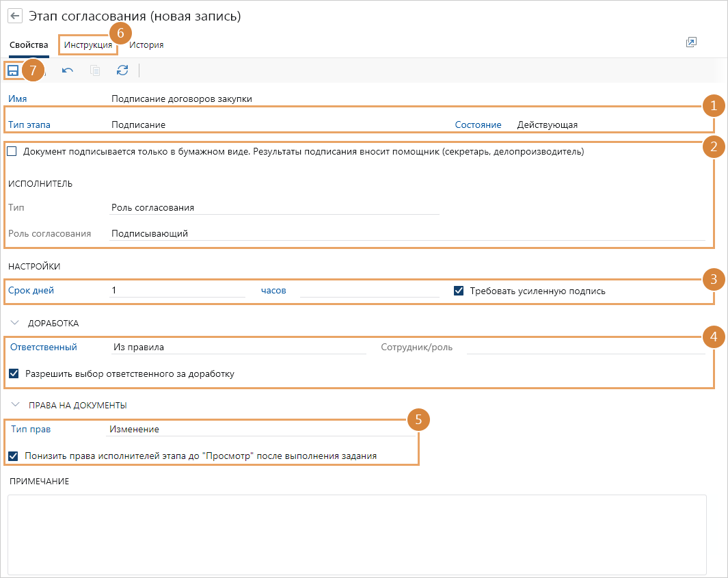Click the Срок дней input field
Screen dimensions: 728x578
click(x=178, y=291)
